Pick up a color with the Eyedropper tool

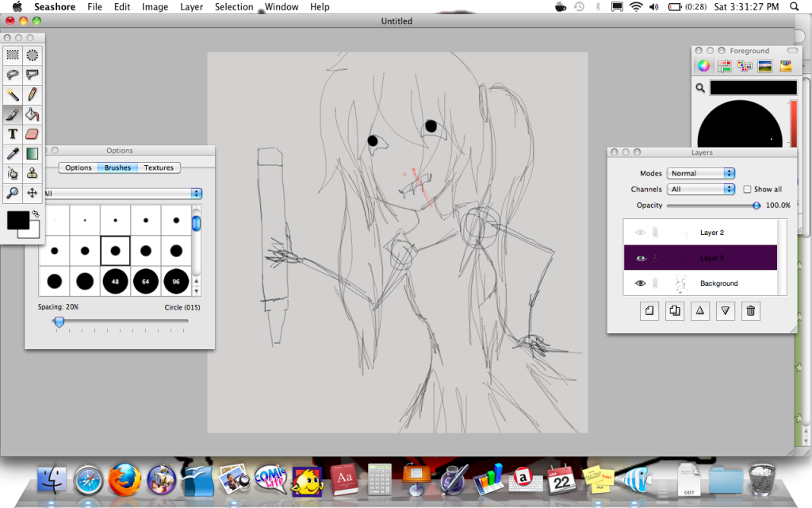click(13, 154)
